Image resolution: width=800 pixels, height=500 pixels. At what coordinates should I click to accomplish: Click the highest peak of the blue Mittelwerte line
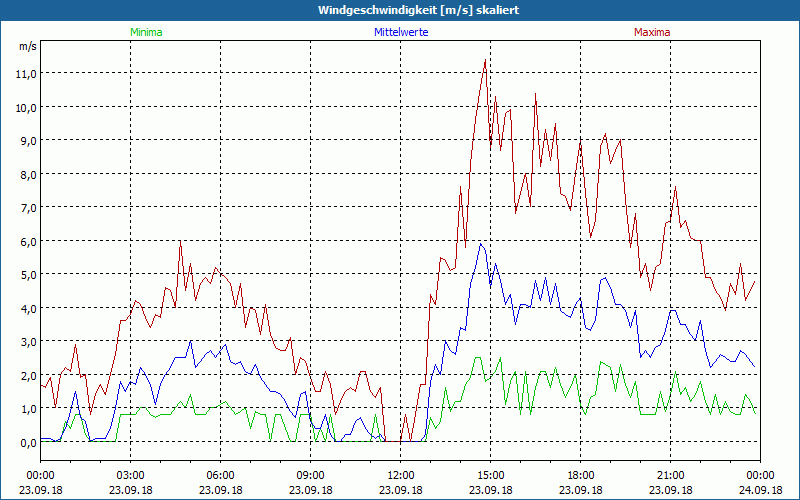[481, 243]
